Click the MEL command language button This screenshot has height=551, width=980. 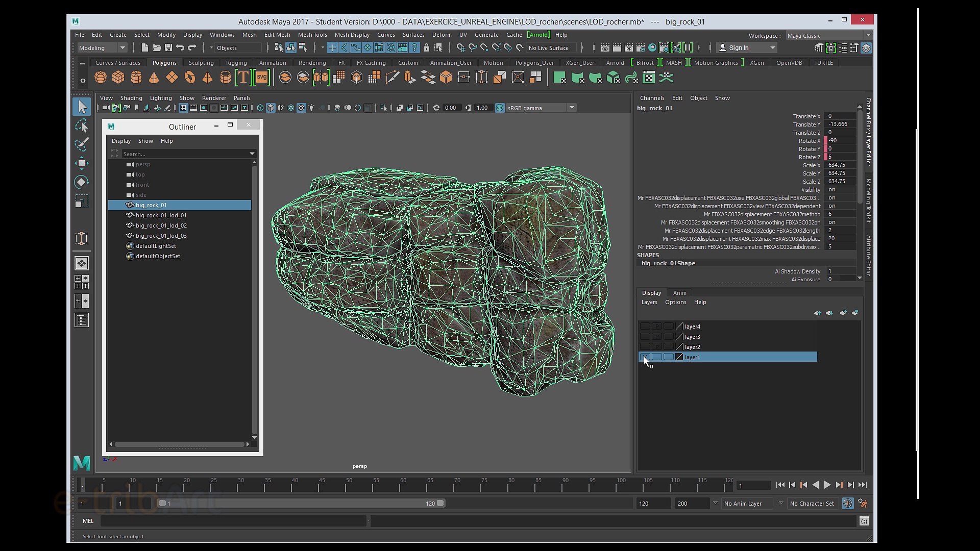pyautogui.click(x=88, y=521)
